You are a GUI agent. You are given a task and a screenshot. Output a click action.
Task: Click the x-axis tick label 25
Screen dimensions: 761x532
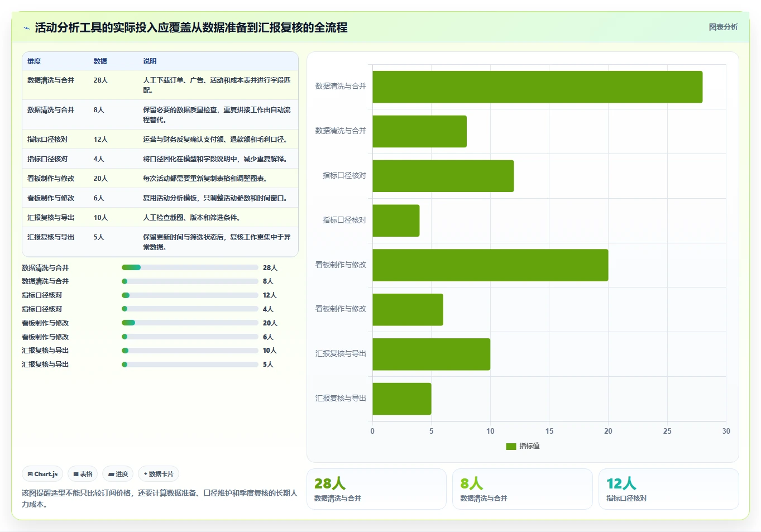pyautogui.click(x=667, y=431)
